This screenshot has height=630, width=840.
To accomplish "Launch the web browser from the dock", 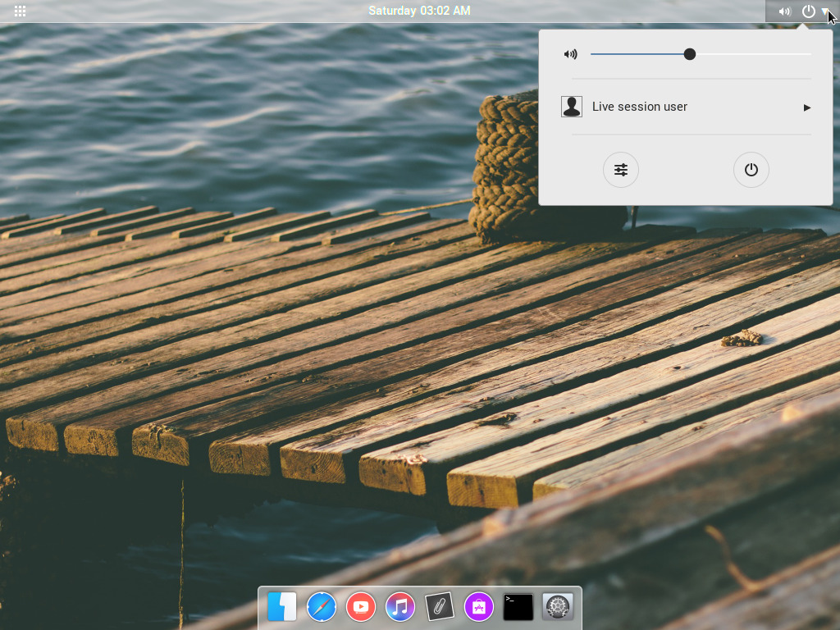I will pos(322,607).
